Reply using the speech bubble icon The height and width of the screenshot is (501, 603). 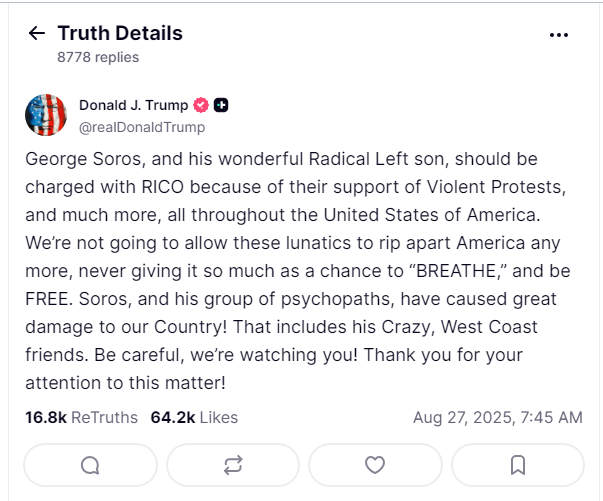click(x=90, y=465)
